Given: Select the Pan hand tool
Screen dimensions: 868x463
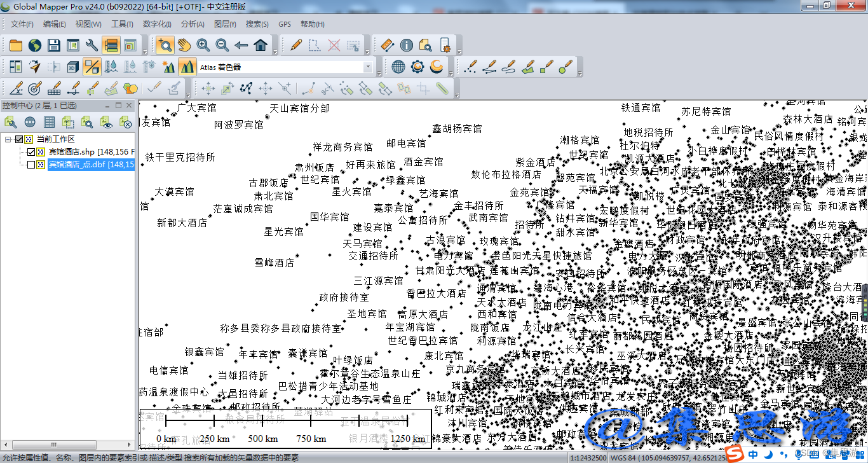Looking at the screenshot, I should pyautogui.click(x=184, y=45).
